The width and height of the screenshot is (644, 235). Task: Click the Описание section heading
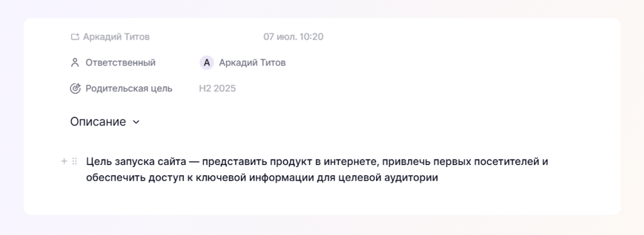[97, 122]
